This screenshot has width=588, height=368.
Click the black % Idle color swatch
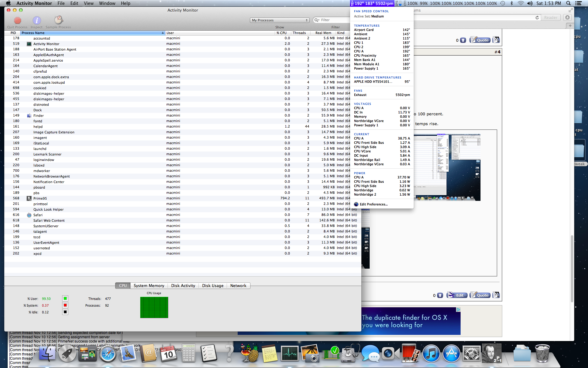65,312
